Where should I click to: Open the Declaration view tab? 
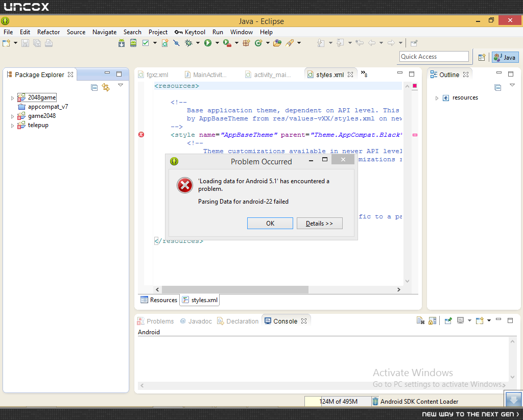tap(238, 321)
